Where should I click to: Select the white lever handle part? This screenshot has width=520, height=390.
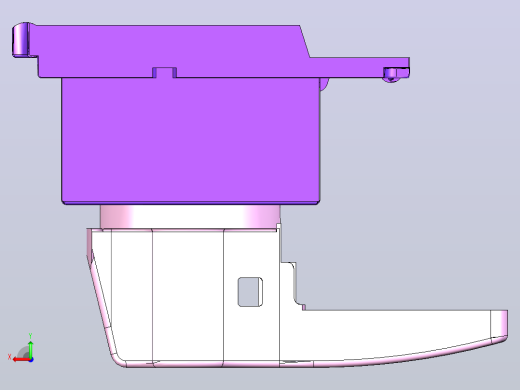[x=297, y=297]
